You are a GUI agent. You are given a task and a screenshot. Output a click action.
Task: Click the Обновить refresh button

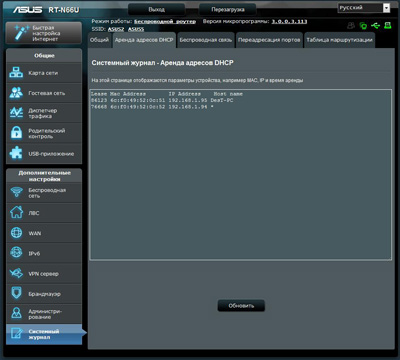coord(241,306)
